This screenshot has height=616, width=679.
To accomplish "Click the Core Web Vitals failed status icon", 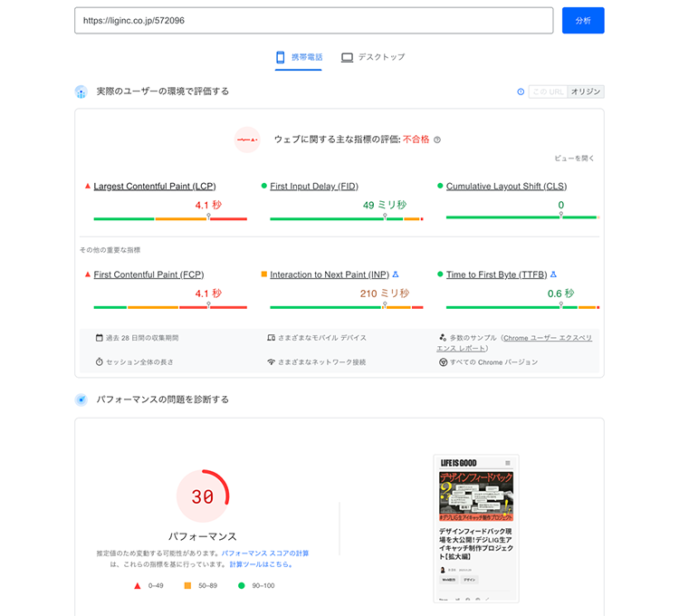I will point(247,140).
